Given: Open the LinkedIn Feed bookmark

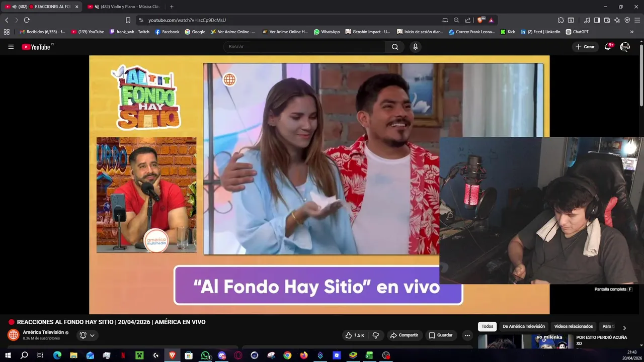Looking at the screenshot, I should [540, 32].
